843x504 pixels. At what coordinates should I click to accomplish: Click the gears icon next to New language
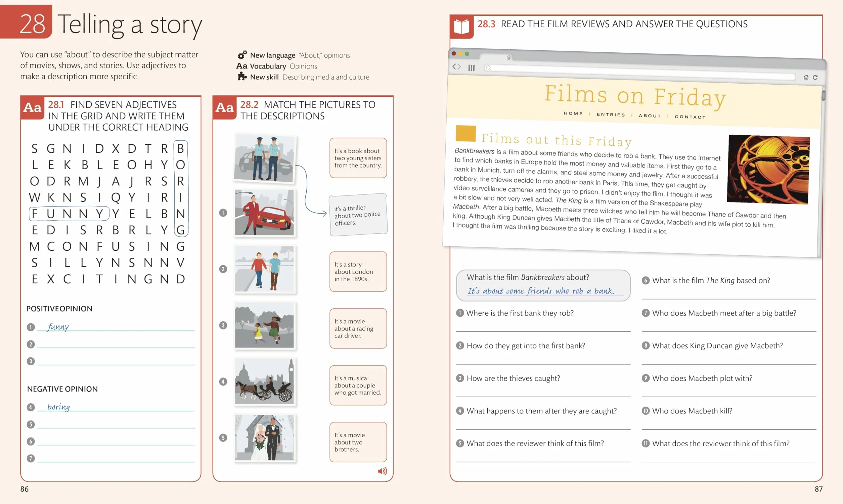tap(242, 55)
